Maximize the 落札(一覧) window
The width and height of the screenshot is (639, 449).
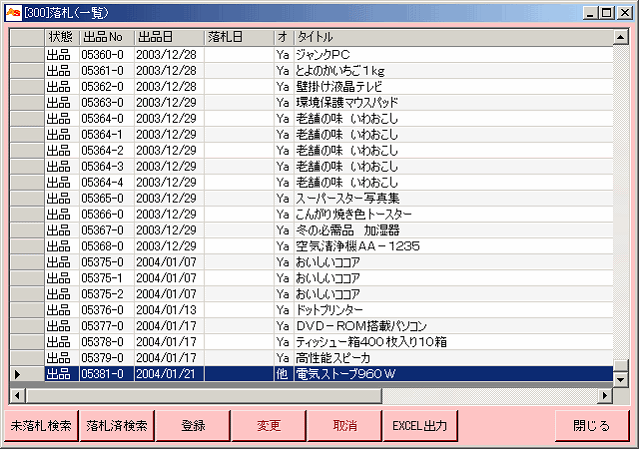(x=606, y=13)
